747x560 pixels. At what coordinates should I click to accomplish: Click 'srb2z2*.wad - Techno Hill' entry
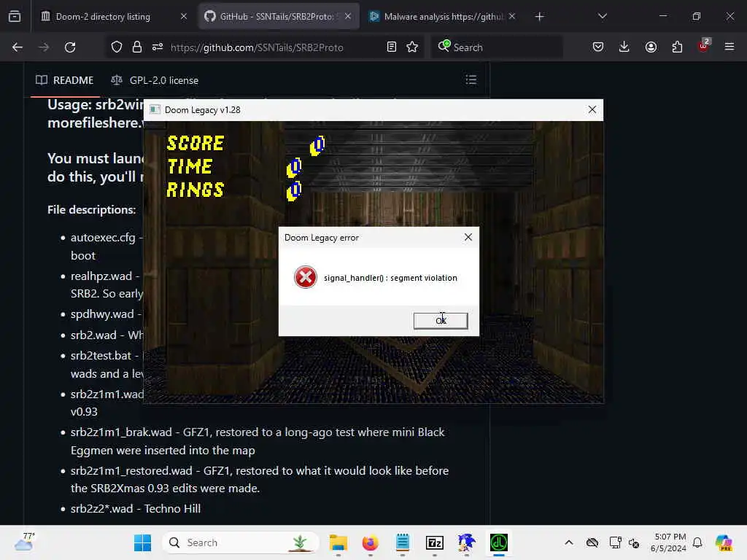click(135, 509)
